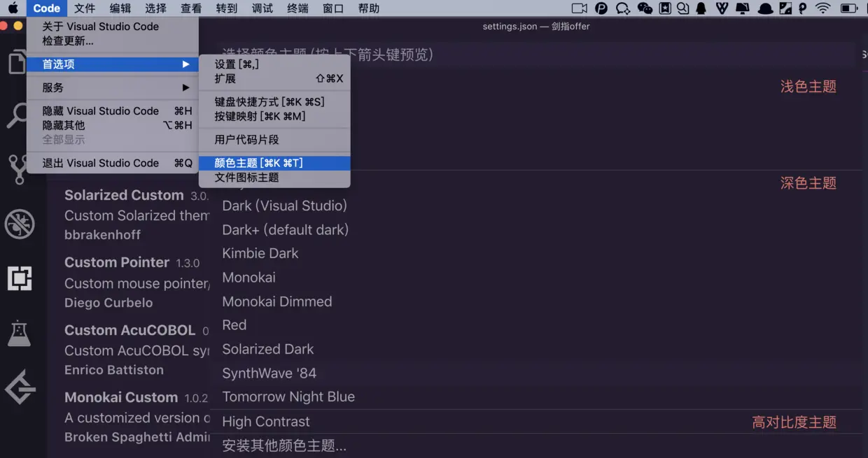Click the bookmark star icon in the menu bar
Screen dimensions: 868x458
tap(665, 8)
